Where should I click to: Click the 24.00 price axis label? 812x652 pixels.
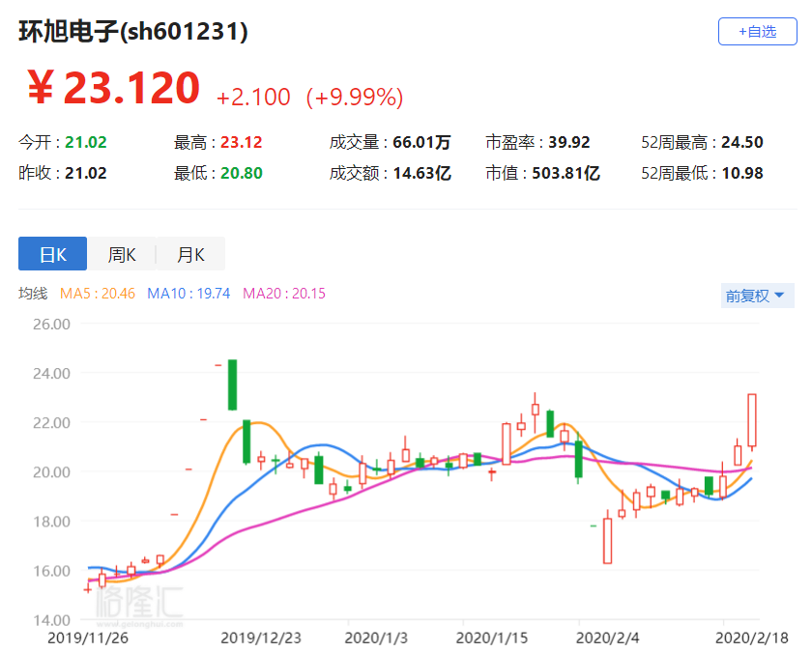51,374
